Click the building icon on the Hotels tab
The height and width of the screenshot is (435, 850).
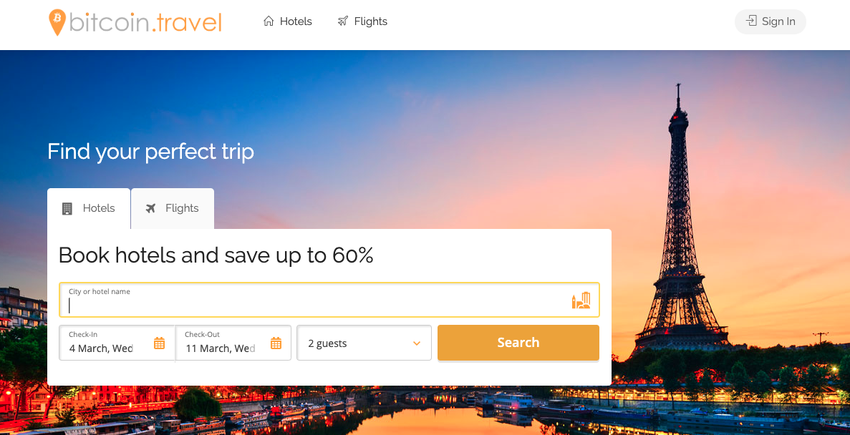(x=67, y=208)
